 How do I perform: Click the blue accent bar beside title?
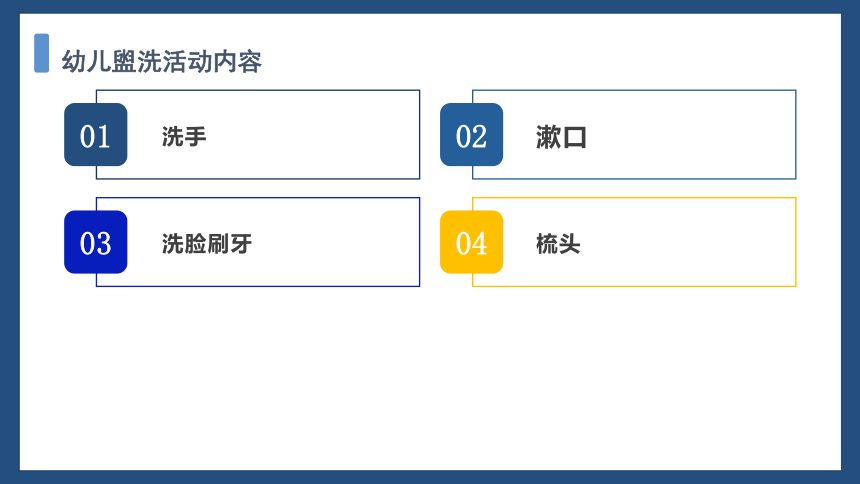point(42,53)
